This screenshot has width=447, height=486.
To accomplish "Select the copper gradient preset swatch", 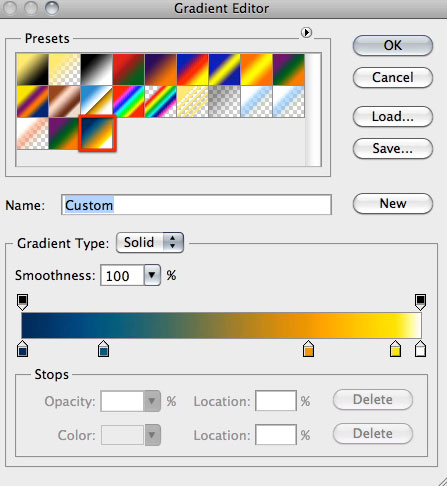I will (64, 101).
